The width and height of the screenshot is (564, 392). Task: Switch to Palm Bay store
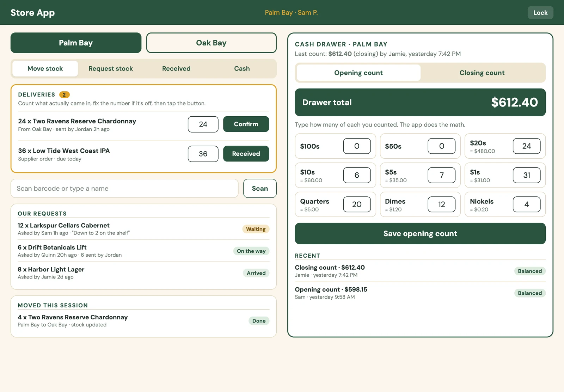(x=76, y=43)
